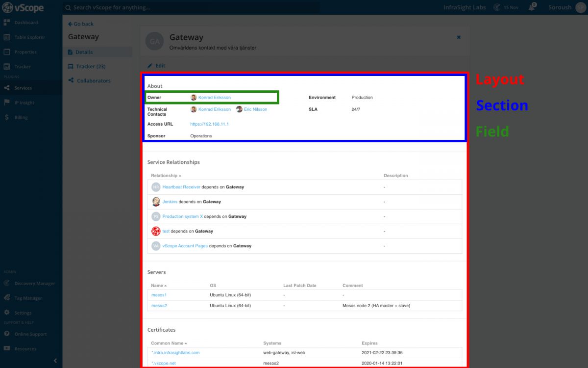Viewport: 588px width, 368px height.
Task: Sort Servers table by Name header
Action: (159, 286)
